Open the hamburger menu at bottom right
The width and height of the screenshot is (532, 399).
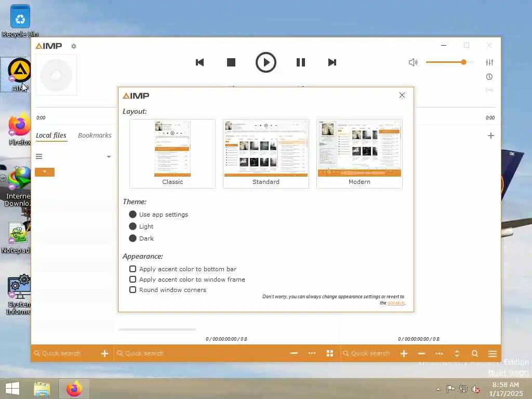pos(493,353)
